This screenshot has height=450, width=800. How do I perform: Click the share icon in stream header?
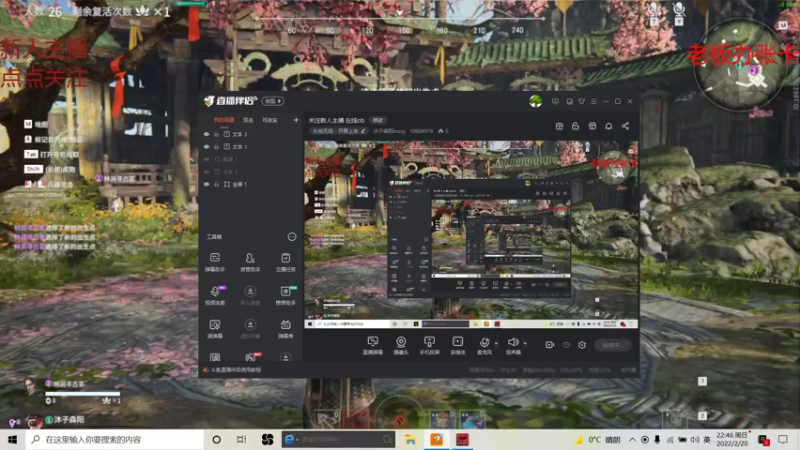[x=625, y=126]
